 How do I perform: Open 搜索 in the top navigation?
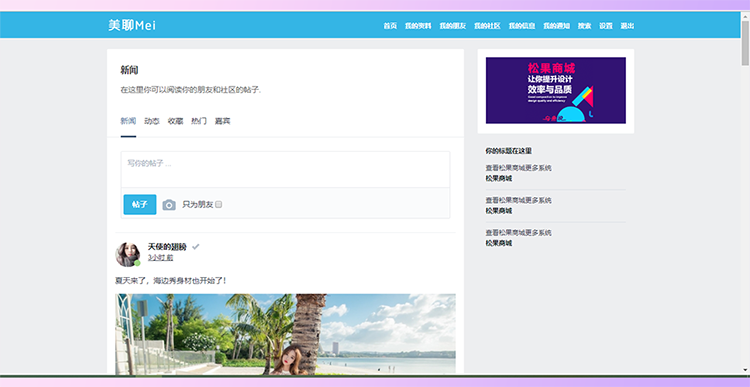click(585, 26)
